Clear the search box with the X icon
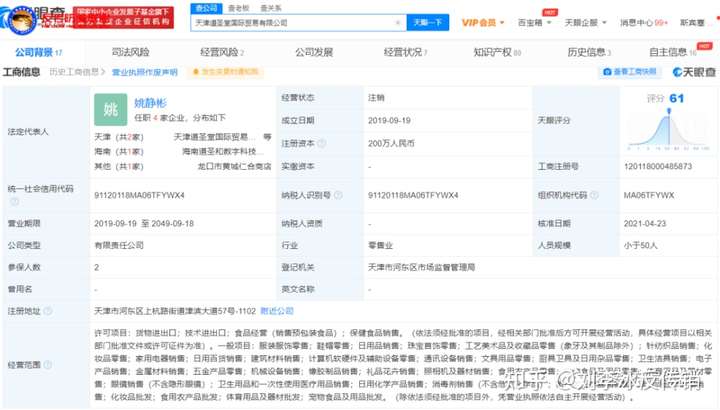The width and height of the screenshot is (720, 410). pos(398,22)
